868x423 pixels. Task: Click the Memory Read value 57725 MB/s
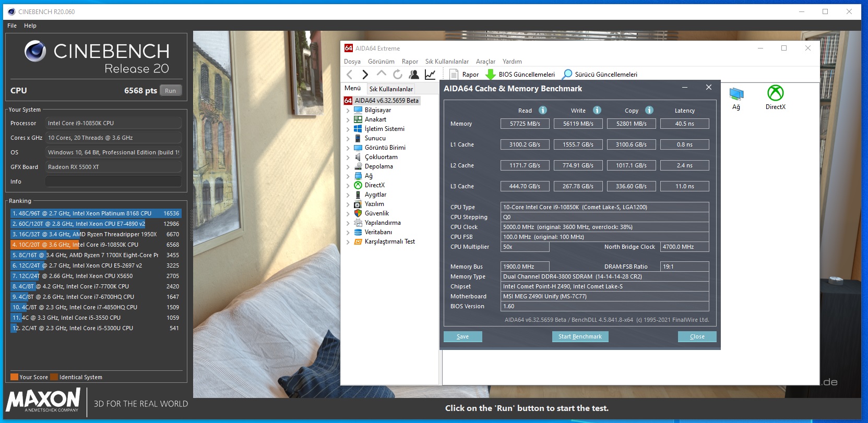525,124
